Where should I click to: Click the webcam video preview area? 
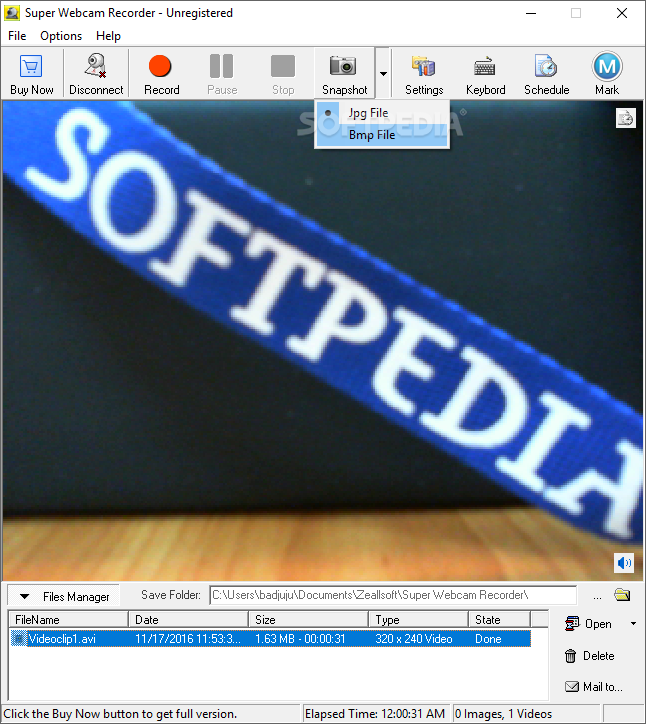323,341
